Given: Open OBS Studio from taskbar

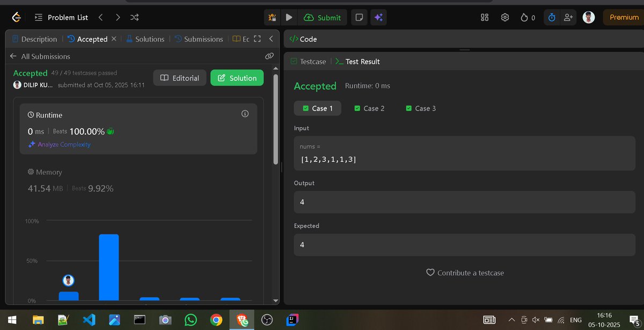Looking at the screenshot, I should (x=267, y=320).
